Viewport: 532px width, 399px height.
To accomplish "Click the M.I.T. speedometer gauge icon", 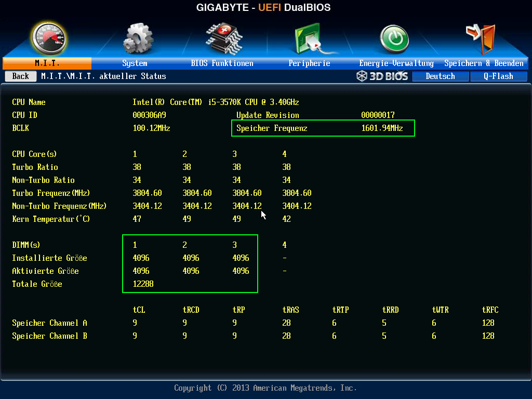I will [48, 38].
